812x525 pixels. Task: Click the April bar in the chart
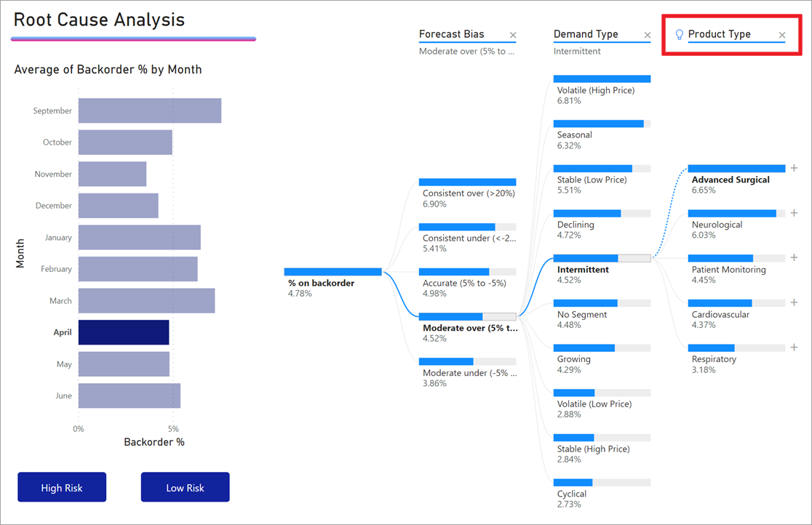(124, 332)
